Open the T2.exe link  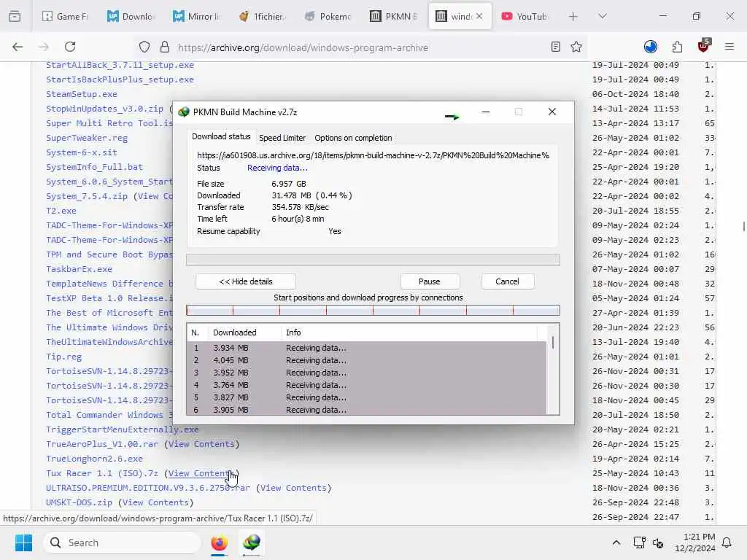(61, 211)
